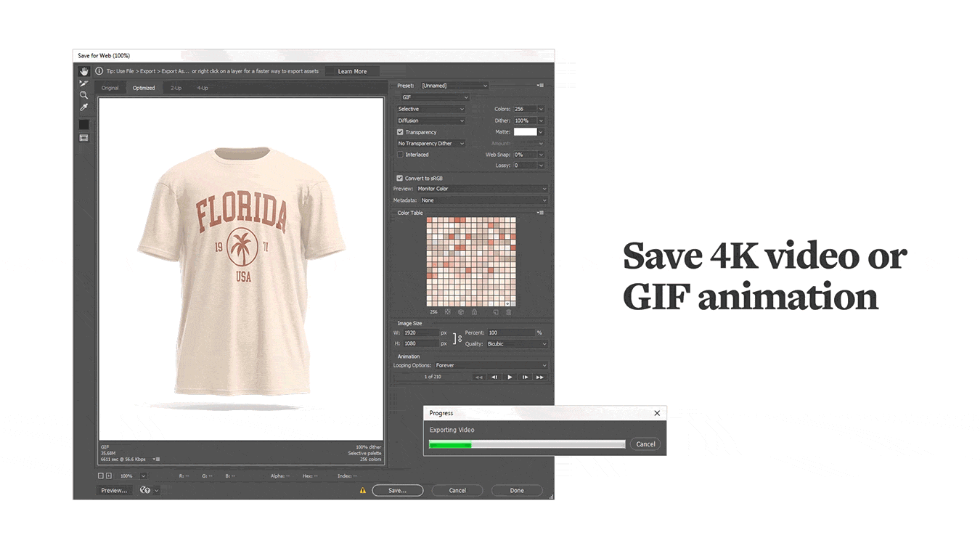Image resolution: width=980 pixels, height=551 pixels.
Task: Click the web-safe cube icon under color table
Action: click(x=461, y=312)
